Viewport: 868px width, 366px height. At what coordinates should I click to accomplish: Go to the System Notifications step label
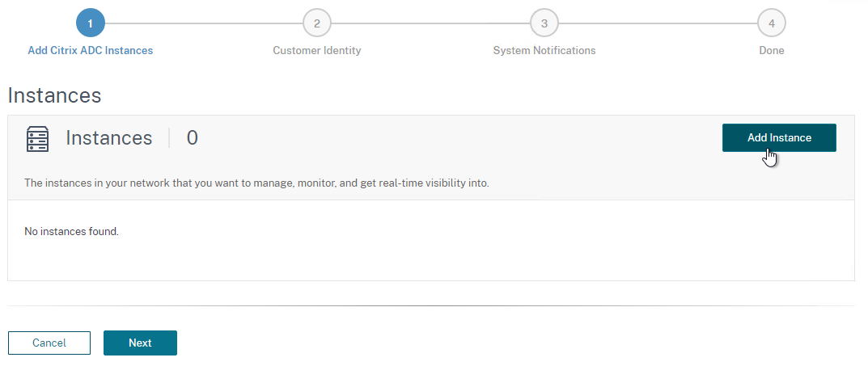pyautogui.click(x=544, y=50)
